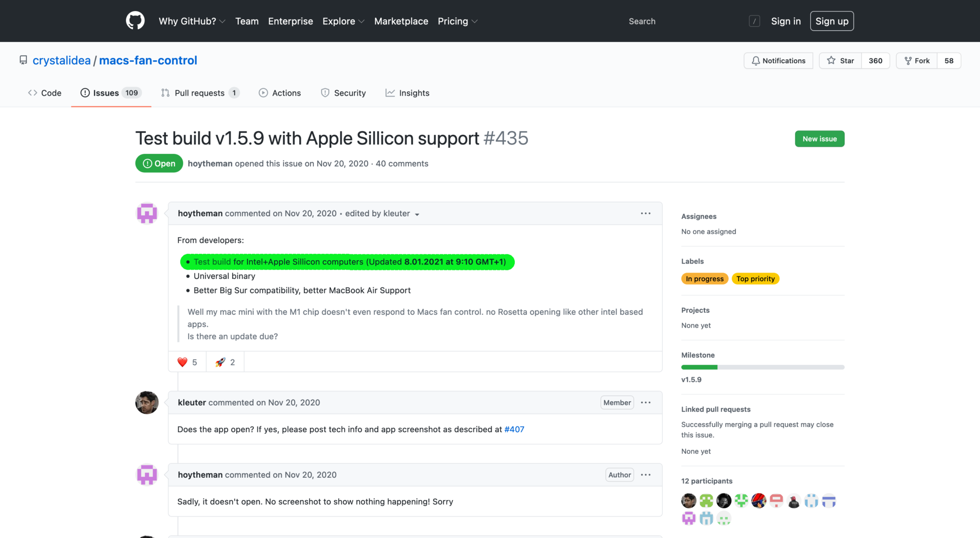
Task: Open the purple pixel participant avatar in second row
Action: pos(689,518)
